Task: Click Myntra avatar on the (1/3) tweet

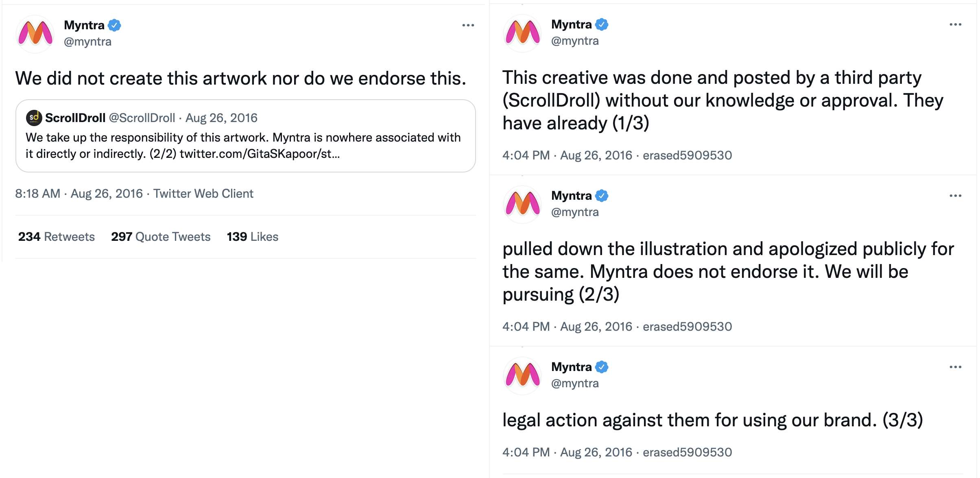Action: pos(522,33)
